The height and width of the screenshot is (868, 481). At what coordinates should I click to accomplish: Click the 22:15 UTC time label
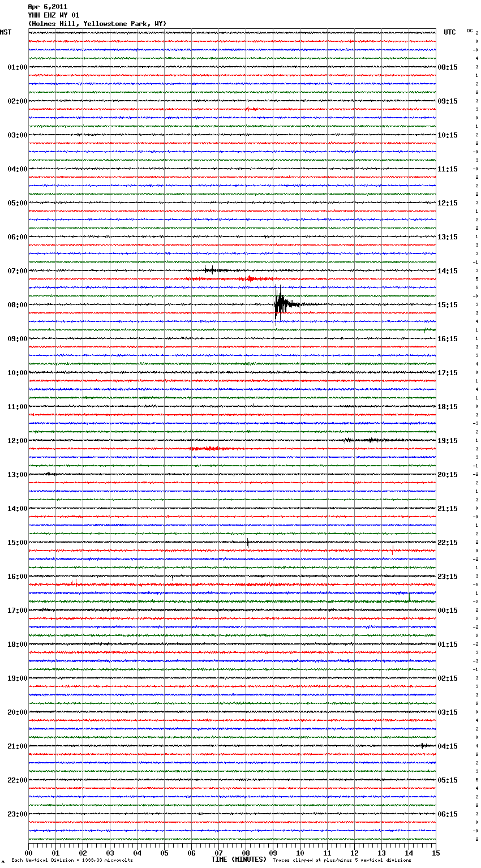pos(448,543)
